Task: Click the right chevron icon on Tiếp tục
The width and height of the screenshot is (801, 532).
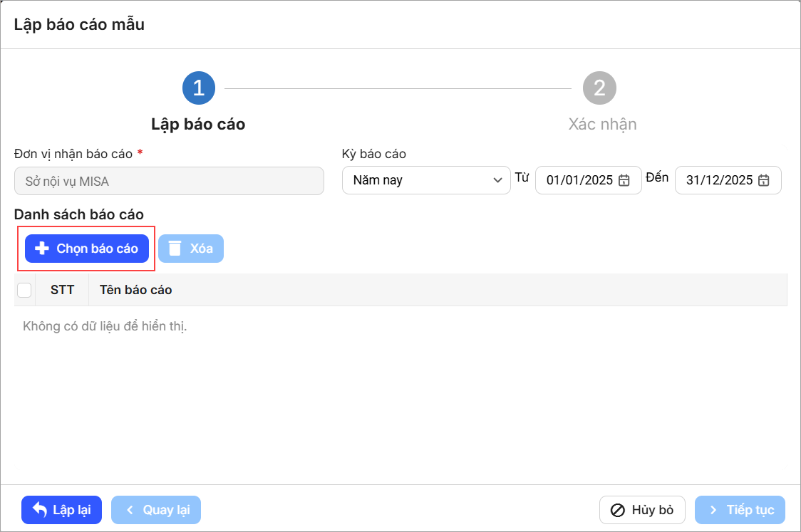Action: click(x=713, y=510)
